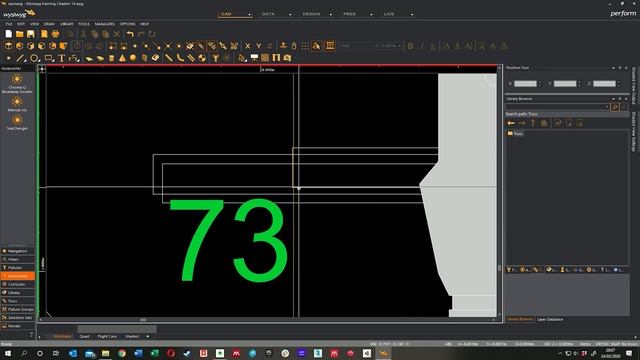Click the Library Browser home icon
This screenshot has width=640, height=360.
(x=544, y=123)
